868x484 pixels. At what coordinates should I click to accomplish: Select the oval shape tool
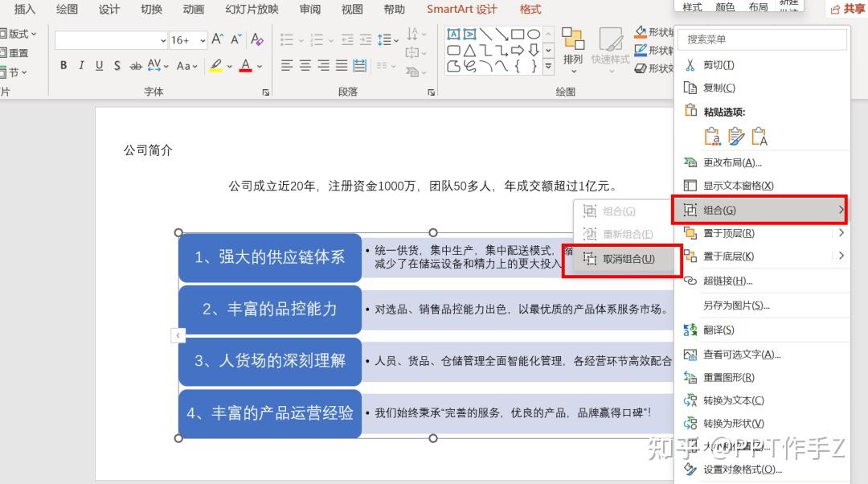pos(535,34)
